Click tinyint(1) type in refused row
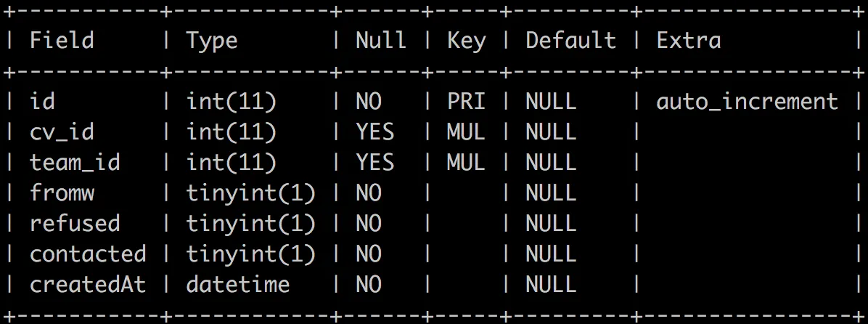 coord(251,224)
